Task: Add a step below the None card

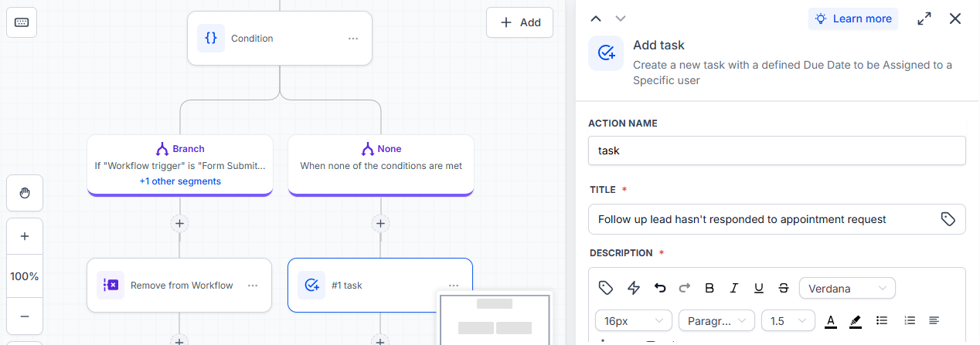Action: pyautogui.click(x=380, y=224)
